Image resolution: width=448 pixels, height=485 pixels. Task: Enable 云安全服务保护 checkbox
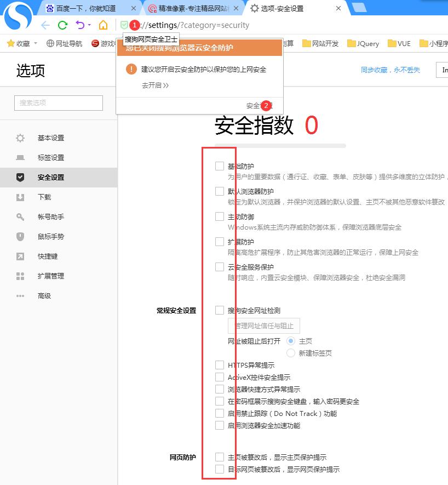pos(220,267)
